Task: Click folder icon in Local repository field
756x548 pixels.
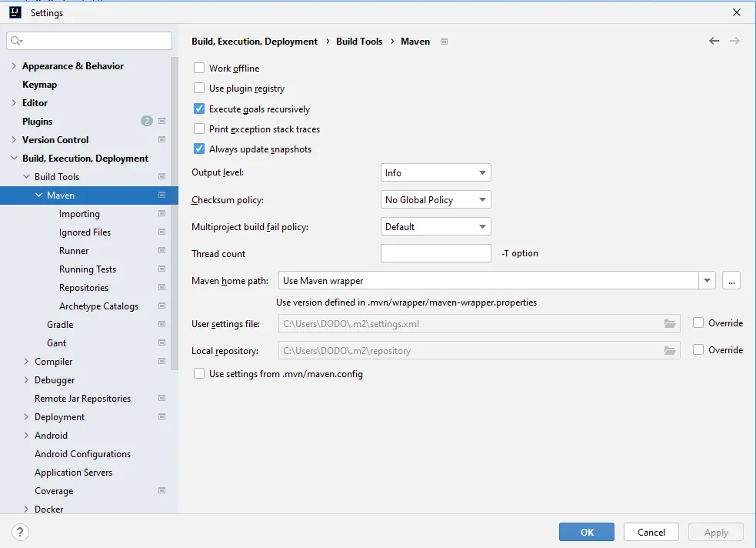Action: click(670, 351)
